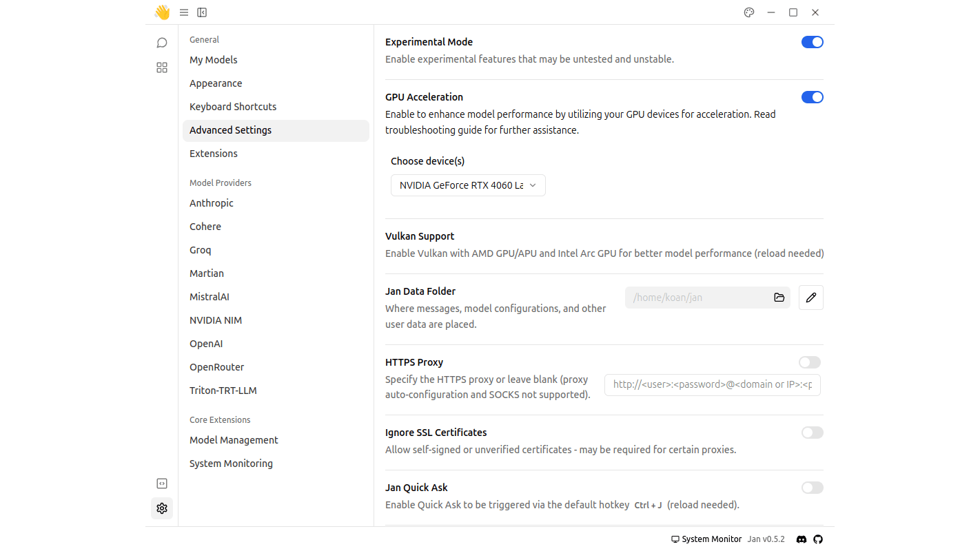The width and height of the screenshot is (980, 551).
Task: Open the theme palette icon
Action: click(749, 12)
